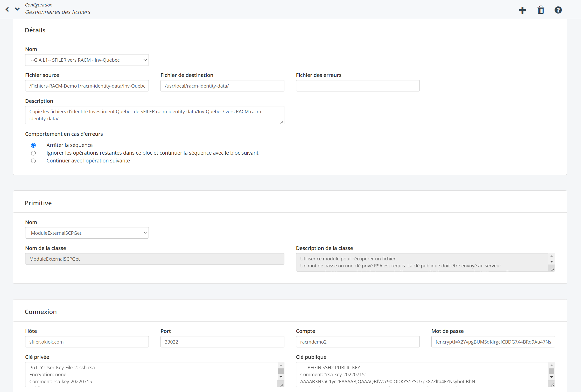
Task: Click the empty Fichier des erreurs field
Action: coord(358,86)
